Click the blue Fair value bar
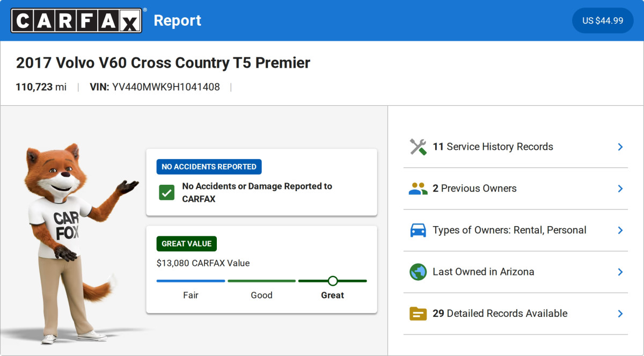Screen dimensions: 644x356 tap(191, 281)
